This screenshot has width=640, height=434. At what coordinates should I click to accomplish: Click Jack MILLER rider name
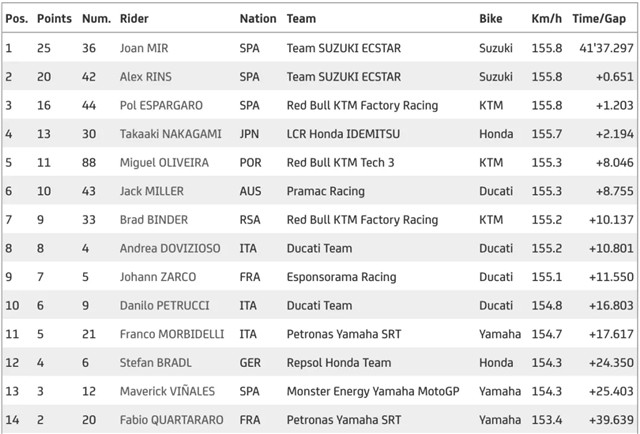tap(151, 191)
